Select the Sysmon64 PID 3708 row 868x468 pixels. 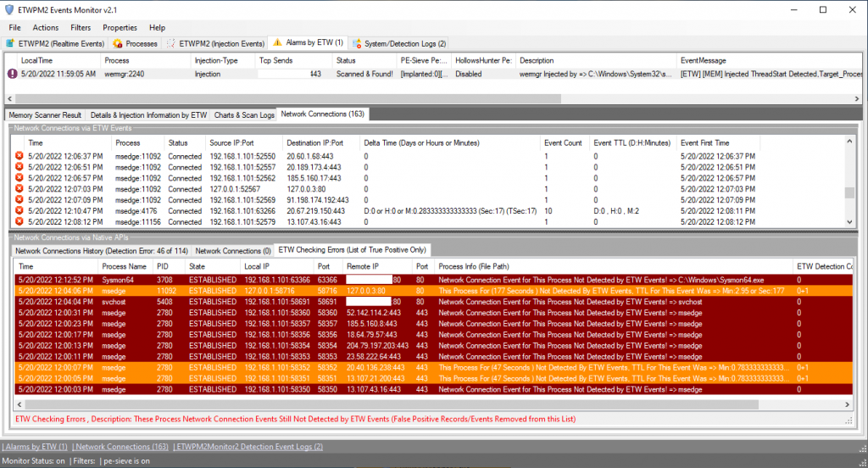(x=433, y=281)
